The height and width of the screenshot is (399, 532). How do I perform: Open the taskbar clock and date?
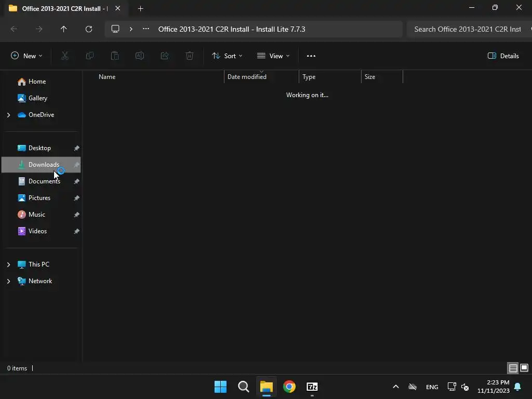coord(494,387)
